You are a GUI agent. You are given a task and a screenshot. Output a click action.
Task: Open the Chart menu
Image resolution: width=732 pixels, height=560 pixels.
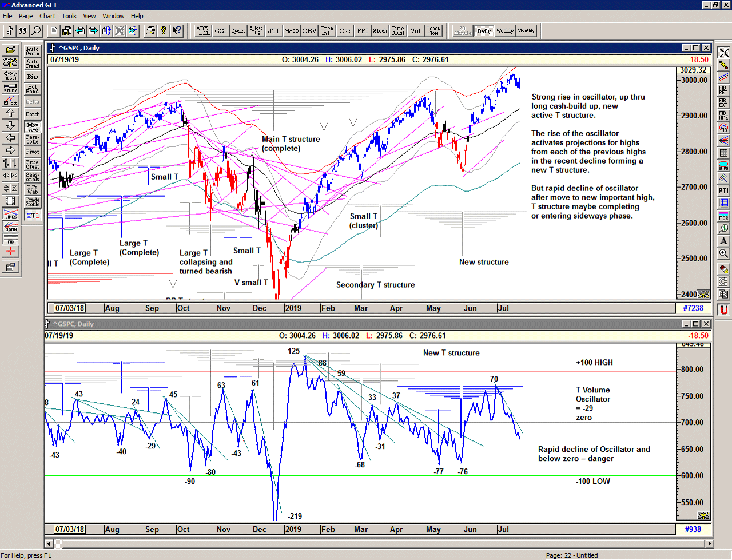(47, 16)
